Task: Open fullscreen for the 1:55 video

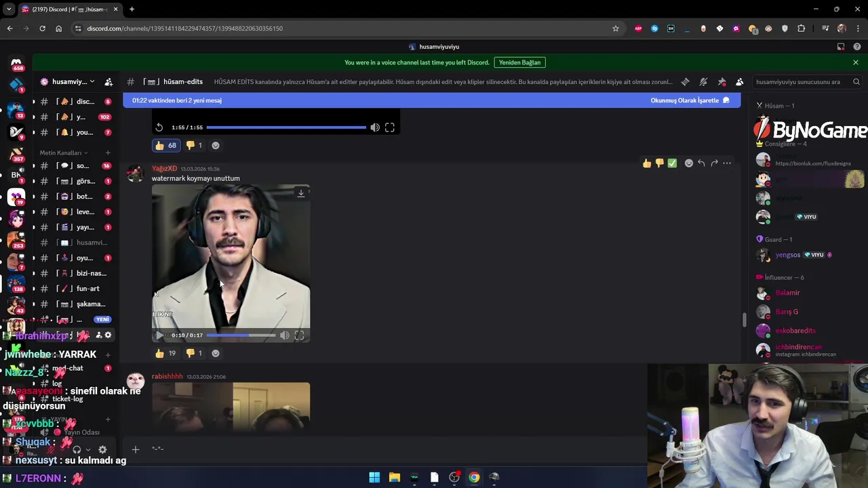Action: 390,127
